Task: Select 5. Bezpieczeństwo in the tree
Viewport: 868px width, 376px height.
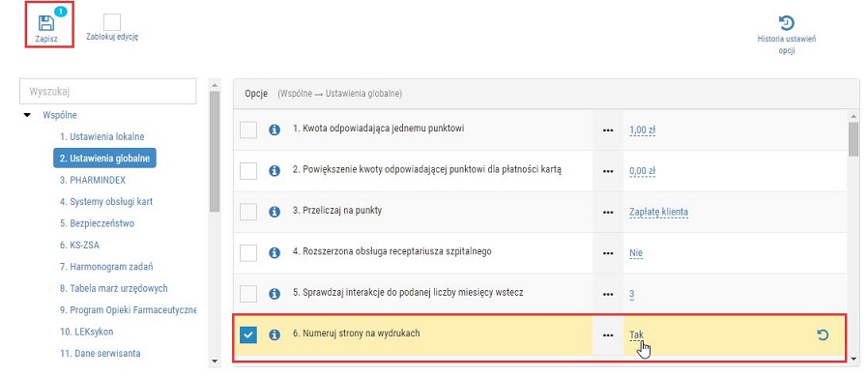Action: [x=97, y=223]
